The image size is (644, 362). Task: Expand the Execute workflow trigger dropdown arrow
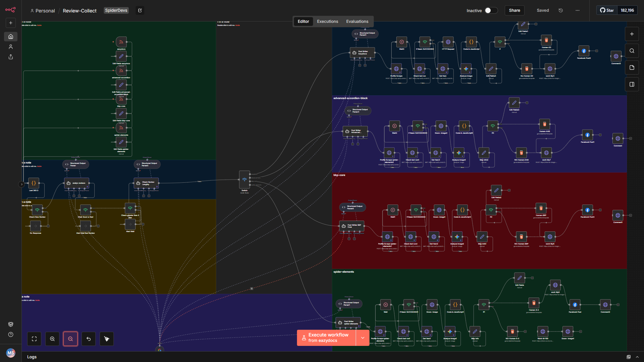click(x=362, y=338)
